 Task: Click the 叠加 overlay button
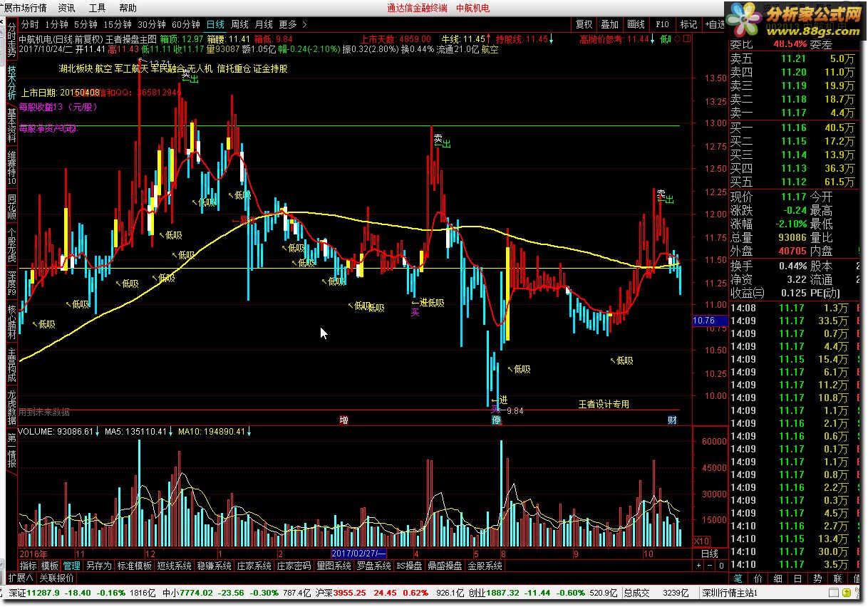pyautogui.click(x=610, y=24)
